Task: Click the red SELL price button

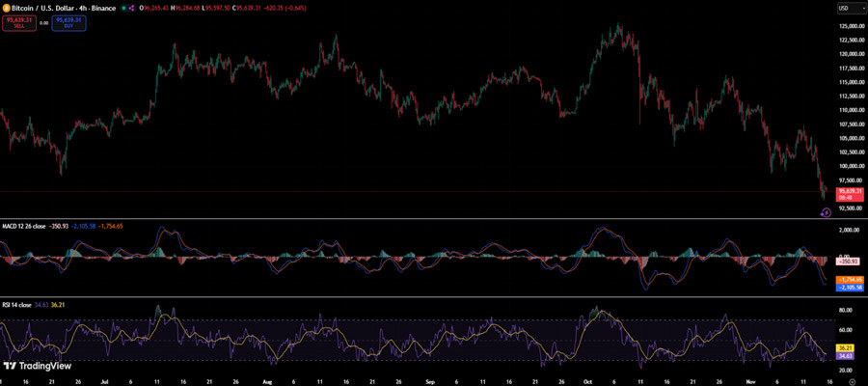Action: (19, 23)
